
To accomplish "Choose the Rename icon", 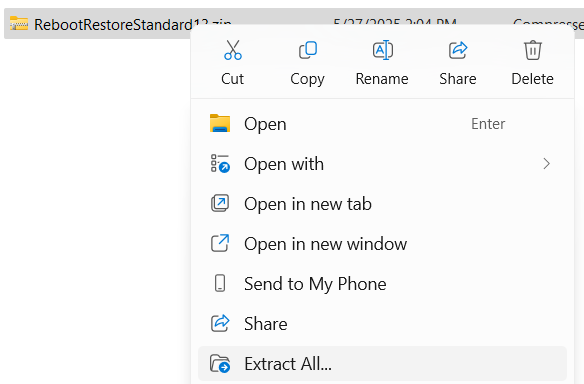I will tap(383, 50).
